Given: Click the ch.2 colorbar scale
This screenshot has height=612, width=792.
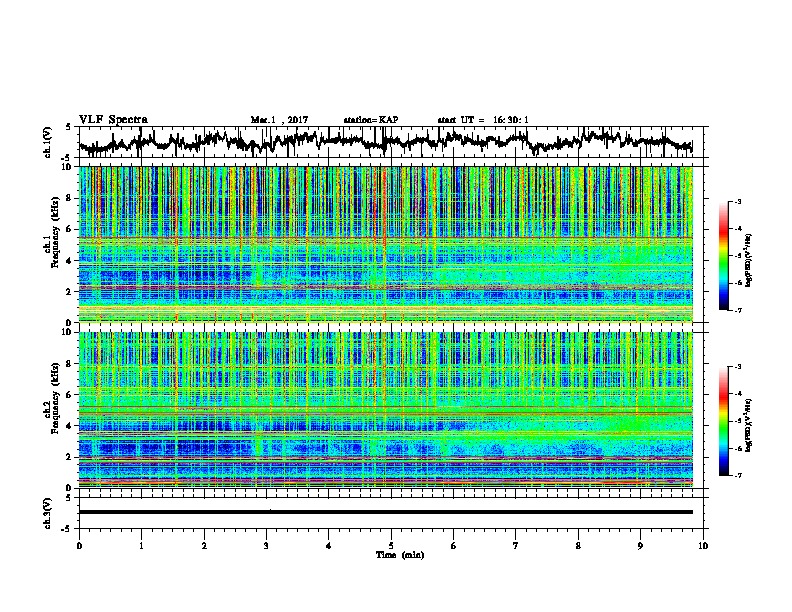Looking at the screenshot, I should pyautogui.click(x=723, y=421).
